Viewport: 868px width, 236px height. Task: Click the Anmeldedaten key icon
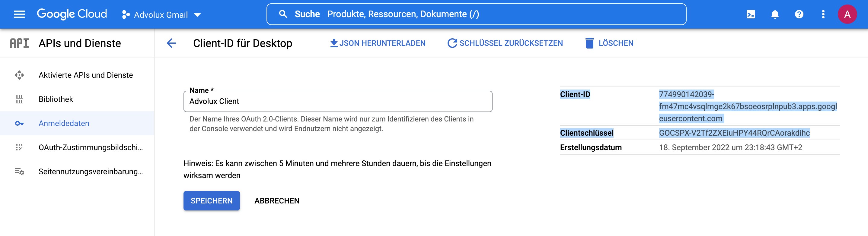pyautogui.click(x=19, y=123)
